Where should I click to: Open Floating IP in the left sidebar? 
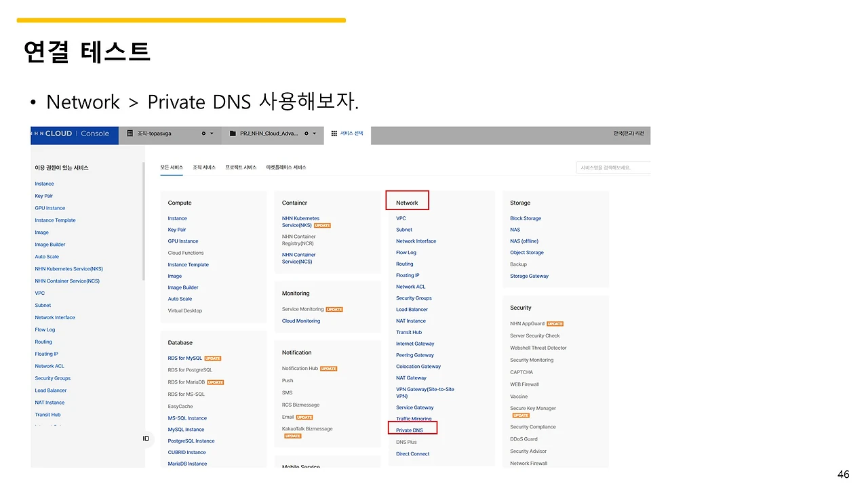click(47, 354)
